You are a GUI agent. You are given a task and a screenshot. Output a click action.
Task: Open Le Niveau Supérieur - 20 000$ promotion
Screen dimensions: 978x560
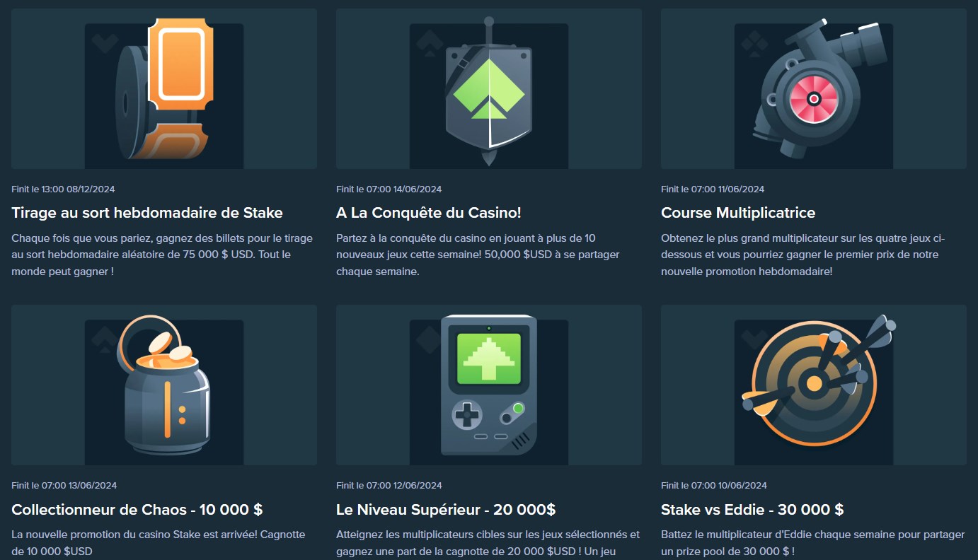446,510
